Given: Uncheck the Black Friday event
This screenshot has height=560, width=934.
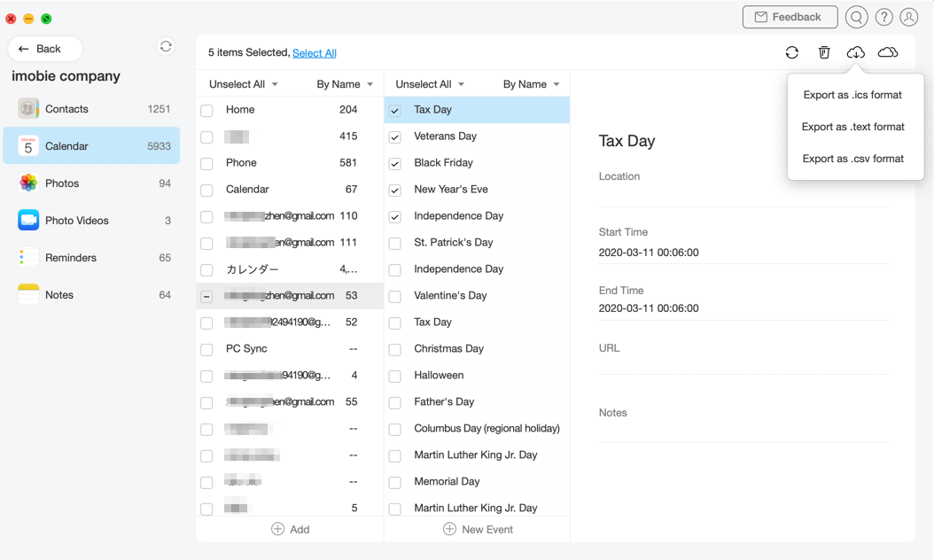Looking at the screenshot, I should point(395,164).
